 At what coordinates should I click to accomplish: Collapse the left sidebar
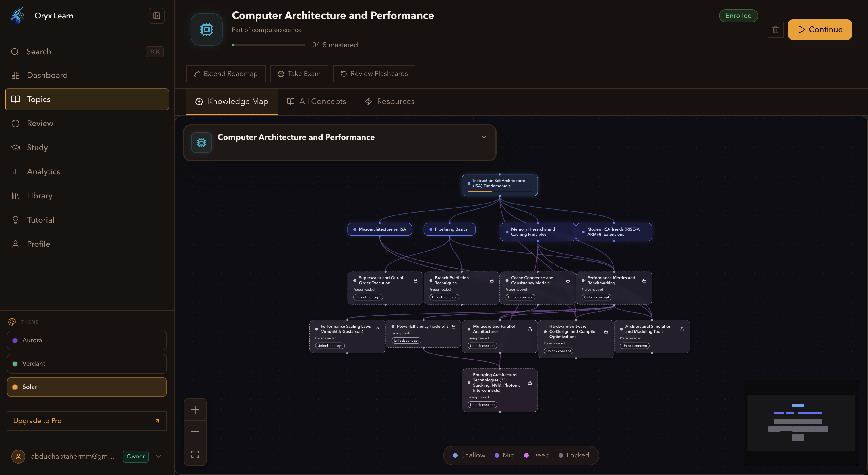pyautogui.click(x=156, y=16)
